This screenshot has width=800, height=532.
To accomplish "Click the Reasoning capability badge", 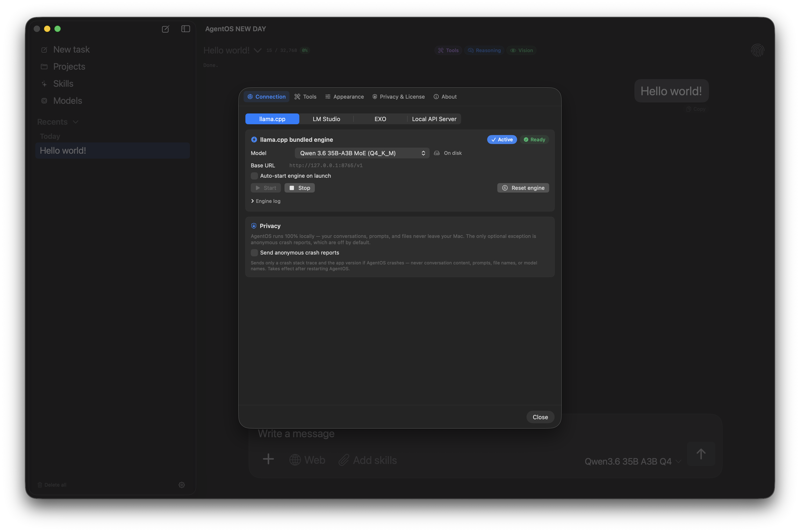I will [484, 50].
